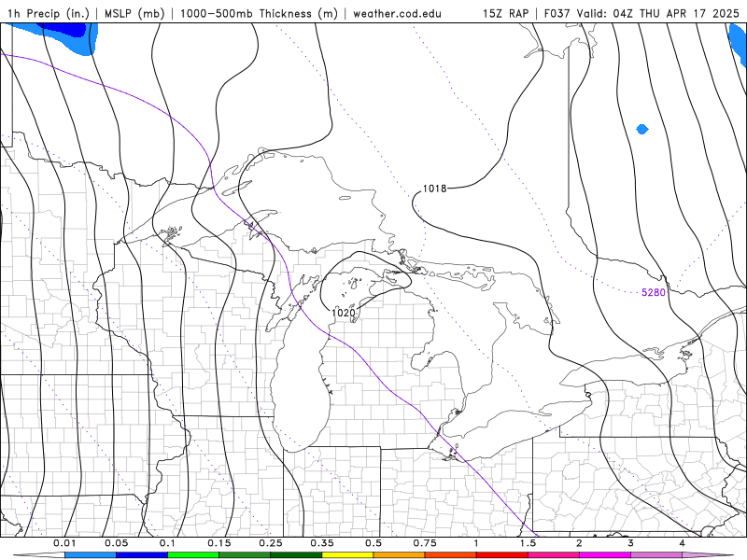
Task: Click the small blue precipitation blob in Quebec
Action: (x=642, y=129)
